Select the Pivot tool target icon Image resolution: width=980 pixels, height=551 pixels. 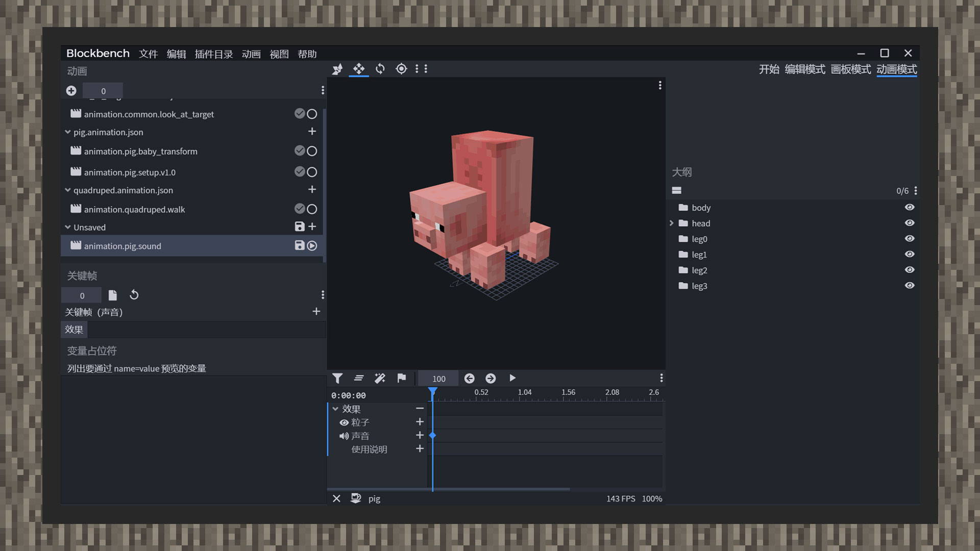point(401,69)
